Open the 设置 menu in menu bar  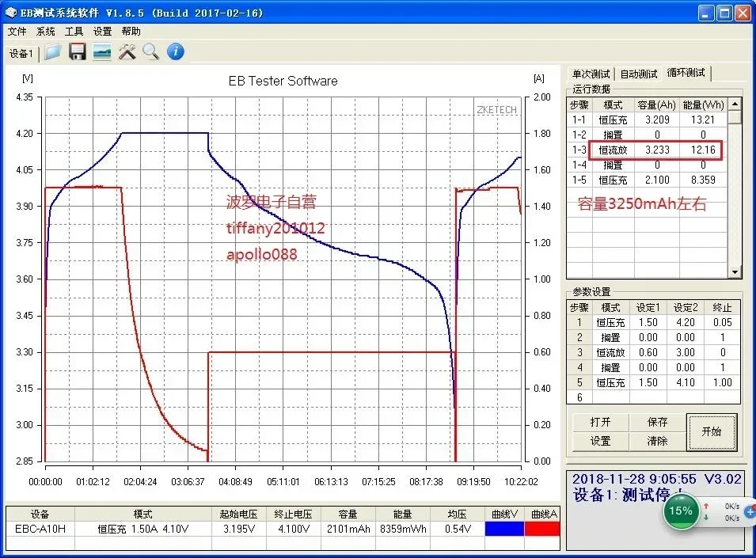tap(102, 32)
